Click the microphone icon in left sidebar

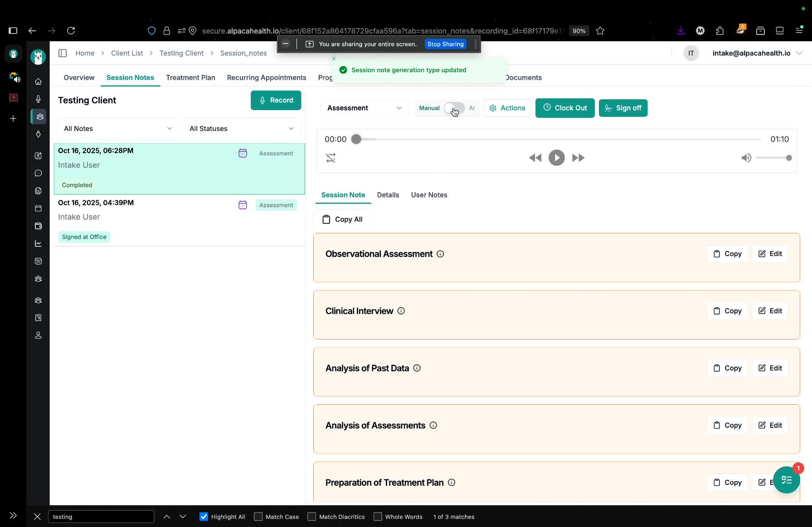coord(38,99)
